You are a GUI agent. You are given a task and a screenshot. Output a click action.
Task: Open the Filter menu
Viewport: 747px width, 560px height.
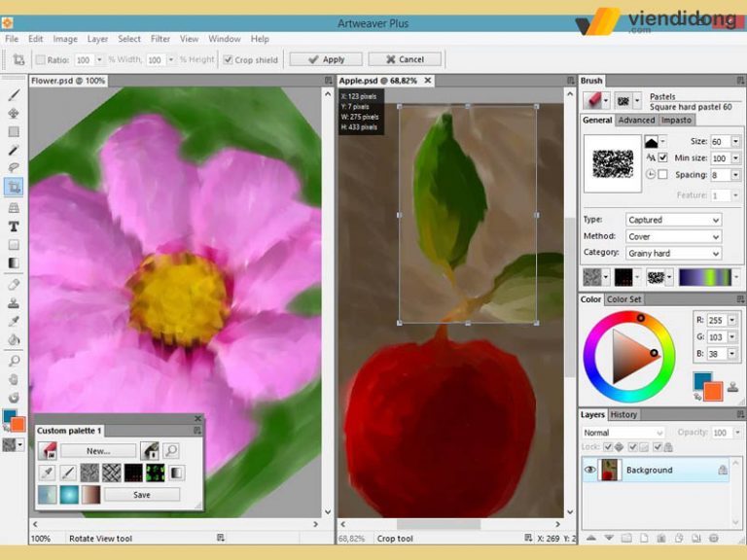(160, 39)
